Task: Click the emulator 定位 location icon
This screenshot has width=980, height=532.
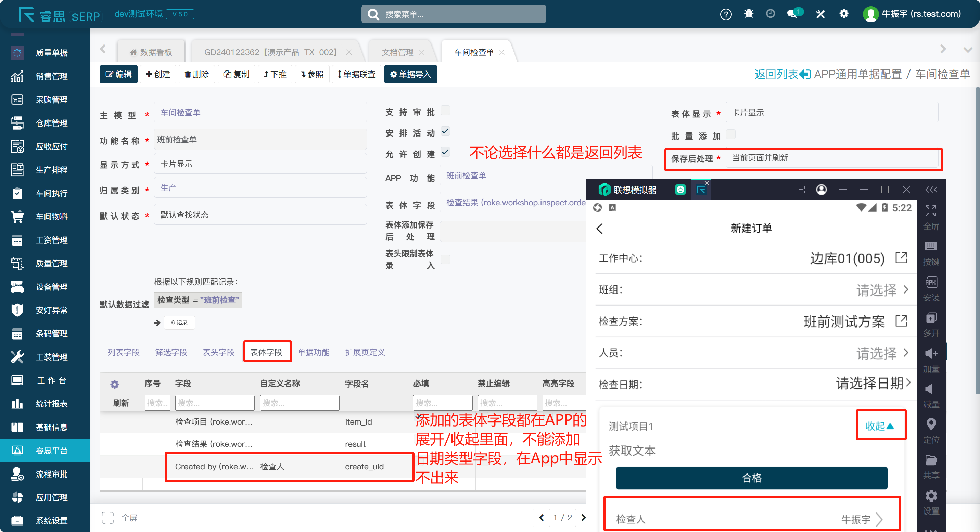Action: [x=931, y=424]
